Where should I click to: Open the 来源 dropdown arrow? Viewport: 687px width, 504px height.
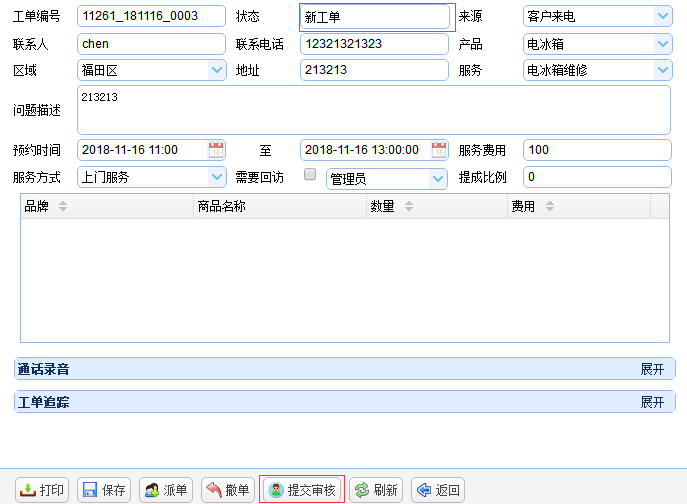point(663,16)
